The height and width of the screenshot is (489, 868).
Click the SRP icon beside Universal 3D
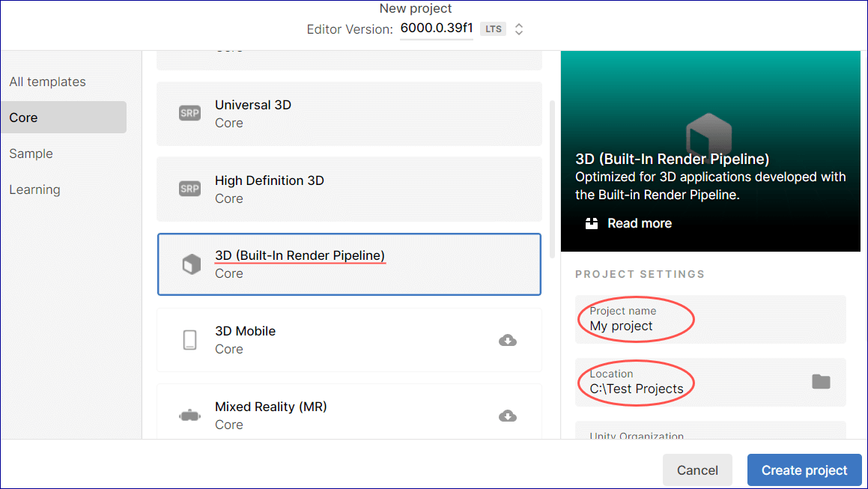coord(189,114)
